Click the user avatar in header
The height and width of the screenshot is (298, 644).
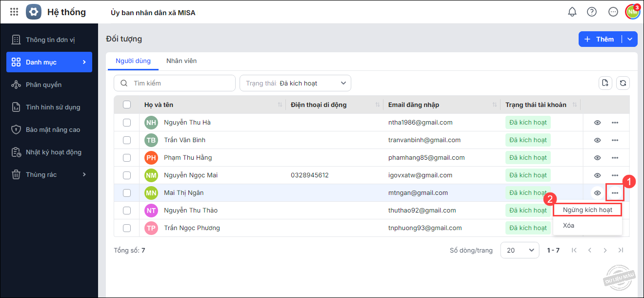633,12
